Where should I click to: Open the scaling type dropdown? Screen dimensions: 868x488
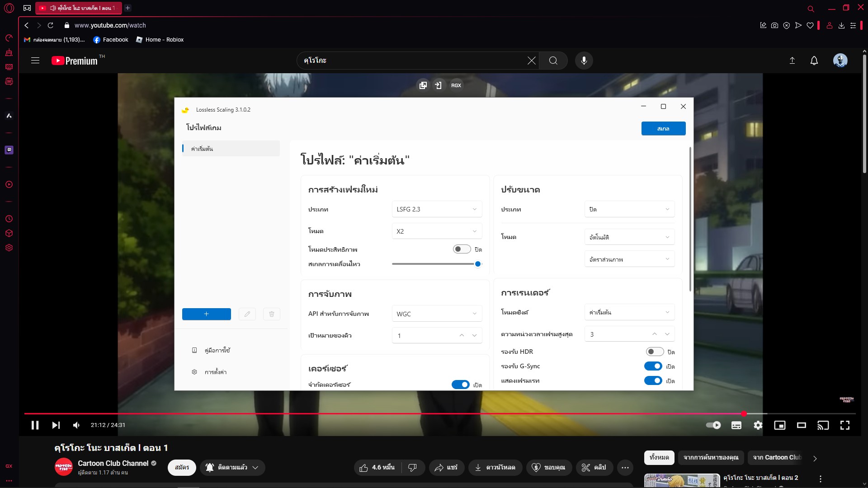tap(629, 209)
